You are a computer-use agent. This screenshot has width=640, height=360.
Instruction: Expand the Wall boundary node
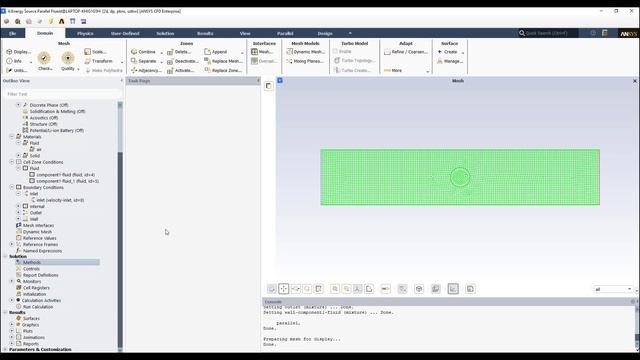pyautogui.click(x=18, y=219)
